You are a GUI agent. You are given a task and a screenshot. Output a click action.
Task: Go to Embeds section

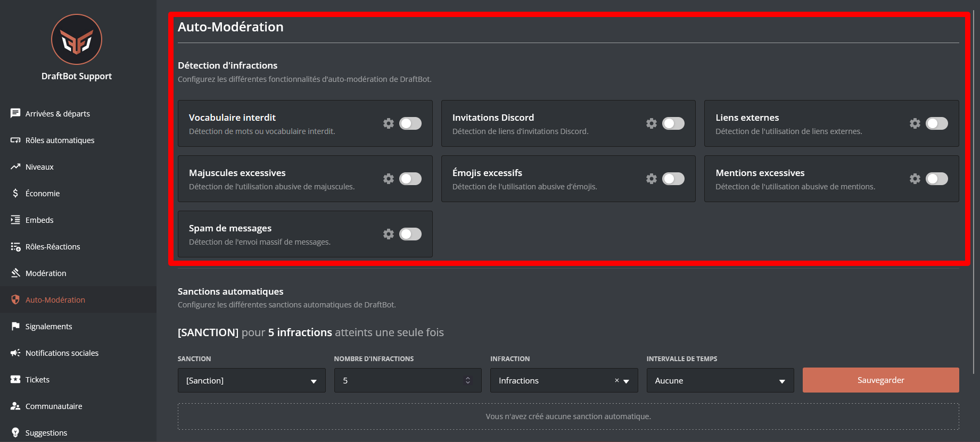(78, 220)
